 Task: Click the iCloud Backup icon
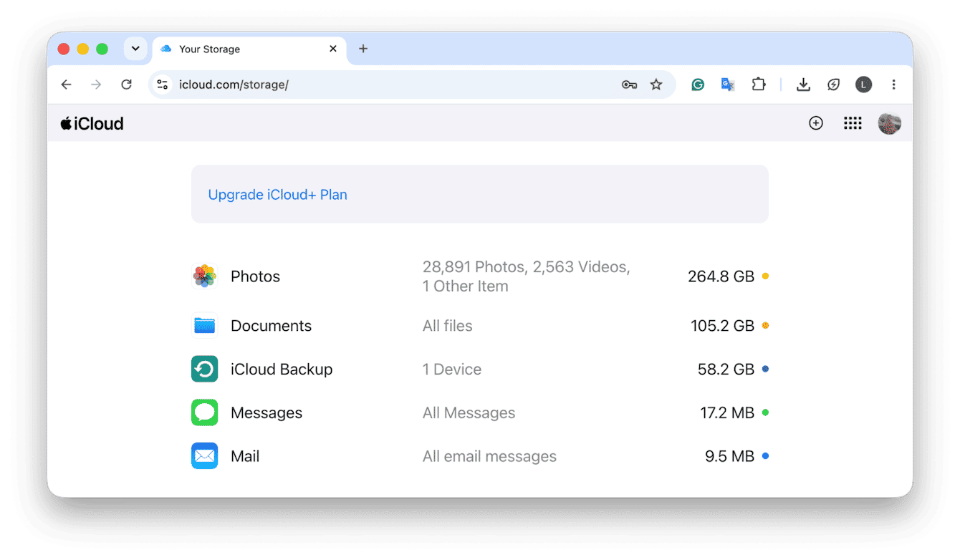[205, 370]
